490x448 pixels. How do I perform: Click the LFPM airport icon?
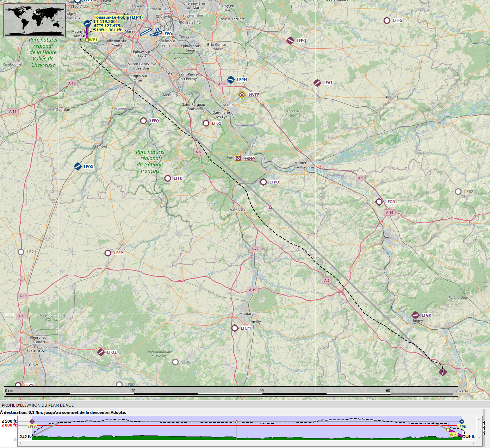(231, 80)
